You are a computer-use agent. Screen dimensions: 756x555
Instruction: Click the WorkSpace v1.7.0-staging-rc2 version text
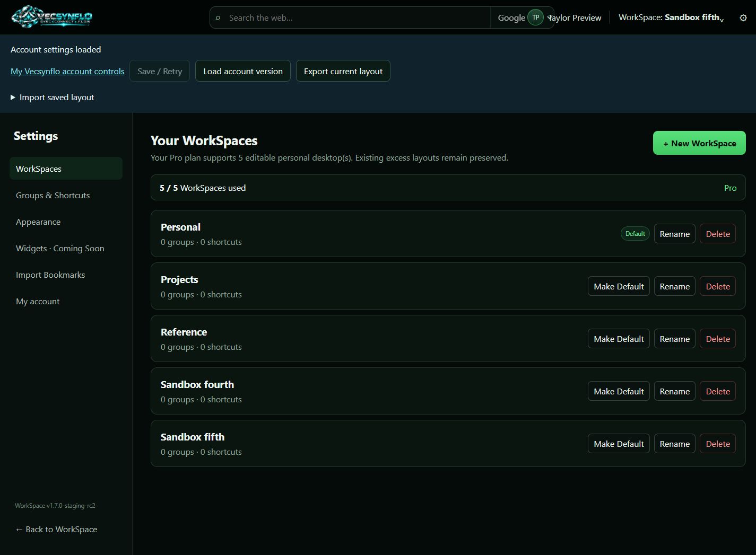coord(55,506)
